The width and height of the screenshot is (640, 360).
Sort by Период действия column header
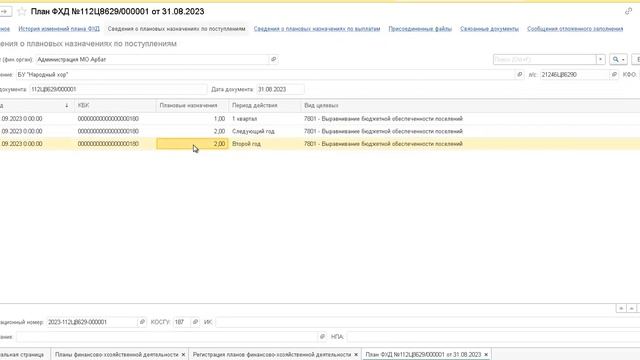(264, 105)
